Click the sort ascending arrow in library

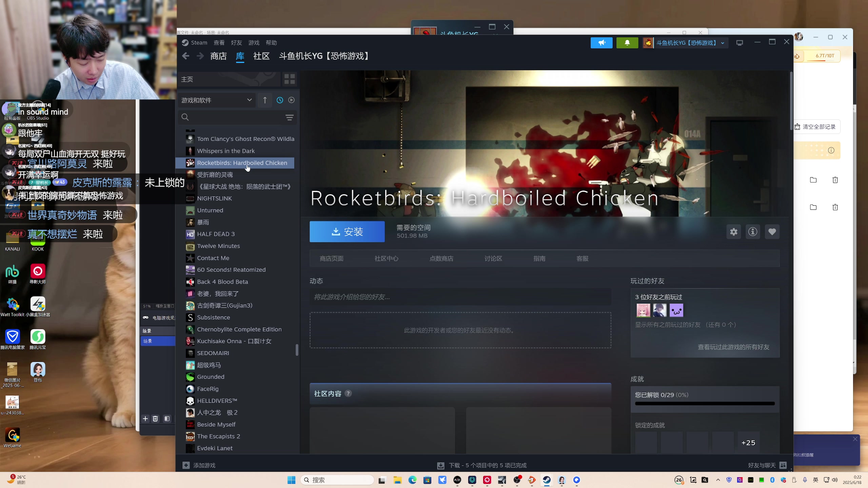pos(265,100)
